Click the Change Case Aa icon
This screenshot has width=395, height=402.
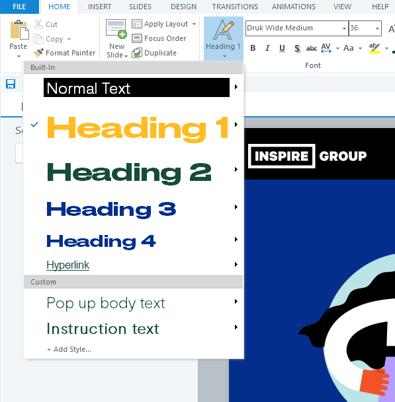[x=348, y=48]
